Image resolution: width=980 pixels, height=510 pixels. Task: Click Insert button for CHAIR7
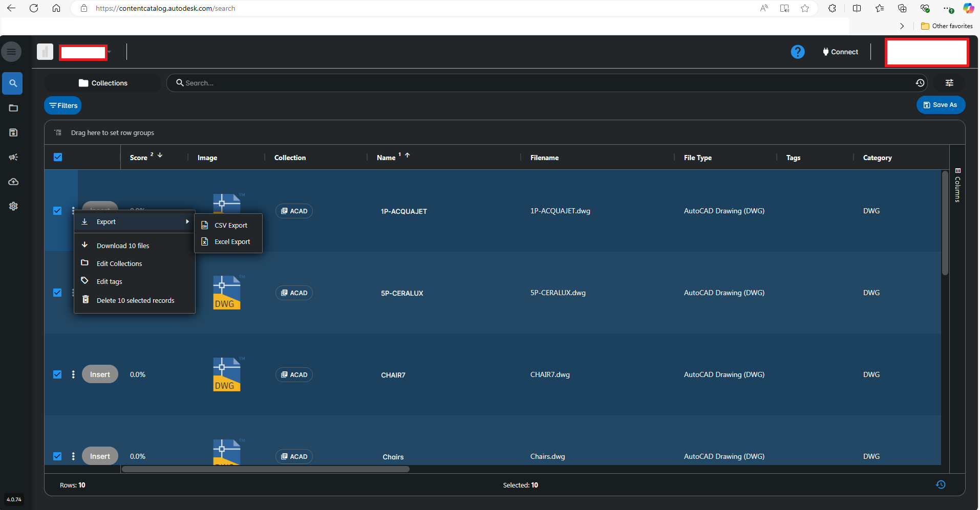point(100,374)
